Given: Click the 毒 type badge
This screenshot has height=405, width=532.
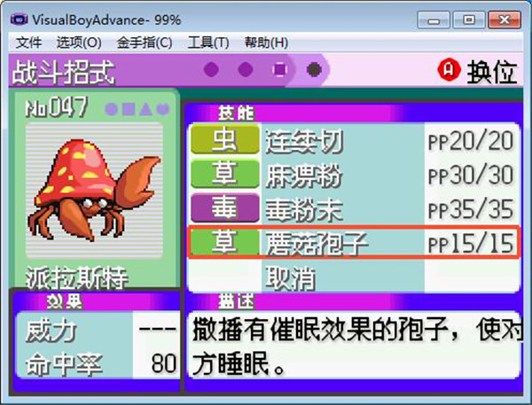Looking at the screenshot, I should tap(225, 208).
